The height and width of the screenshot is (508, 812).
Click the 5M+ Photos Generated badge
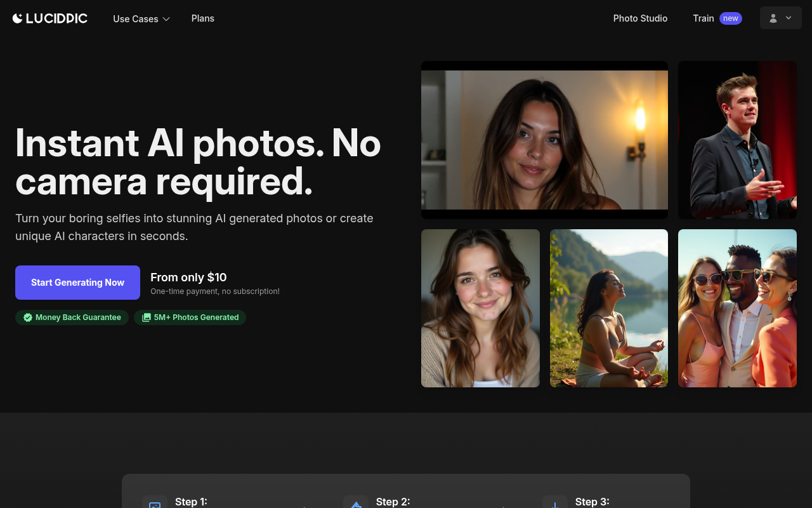[190, 317]
